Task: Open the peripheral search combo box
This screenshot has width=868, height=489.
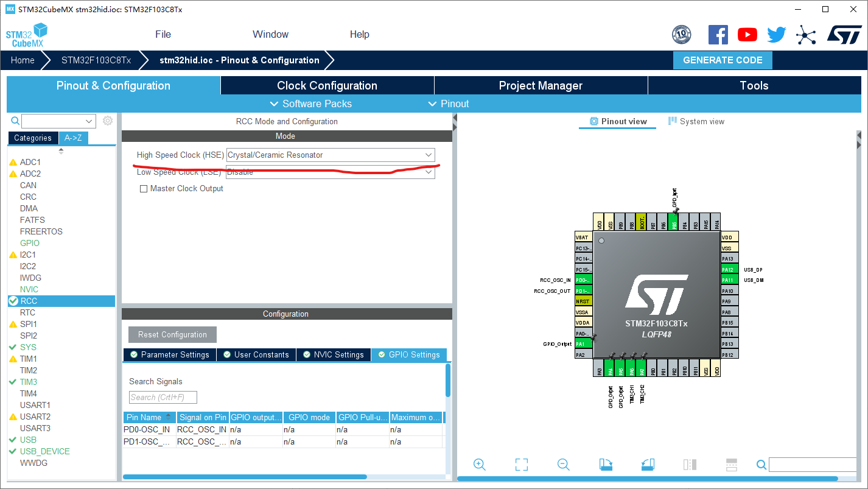Action: tap(59, 121)
